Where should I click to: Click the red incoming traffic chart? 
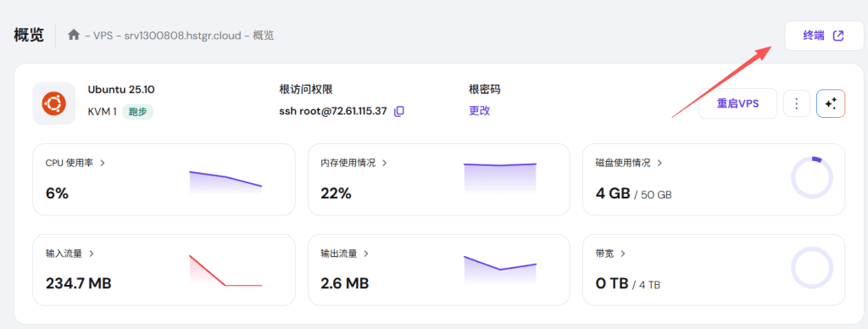[225, 270]
